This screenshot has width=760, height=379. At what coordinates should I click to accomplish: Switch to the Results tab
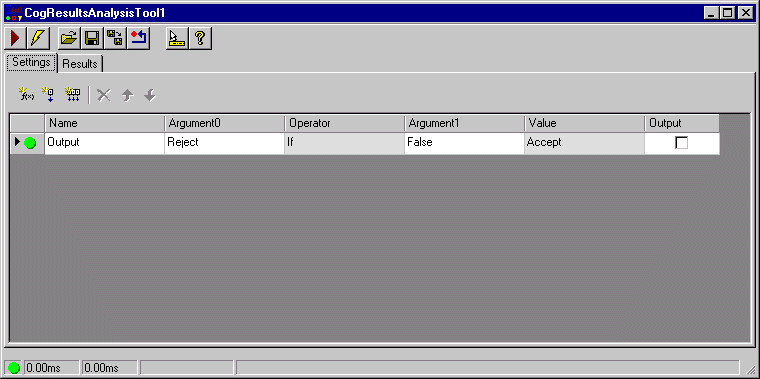80,64
